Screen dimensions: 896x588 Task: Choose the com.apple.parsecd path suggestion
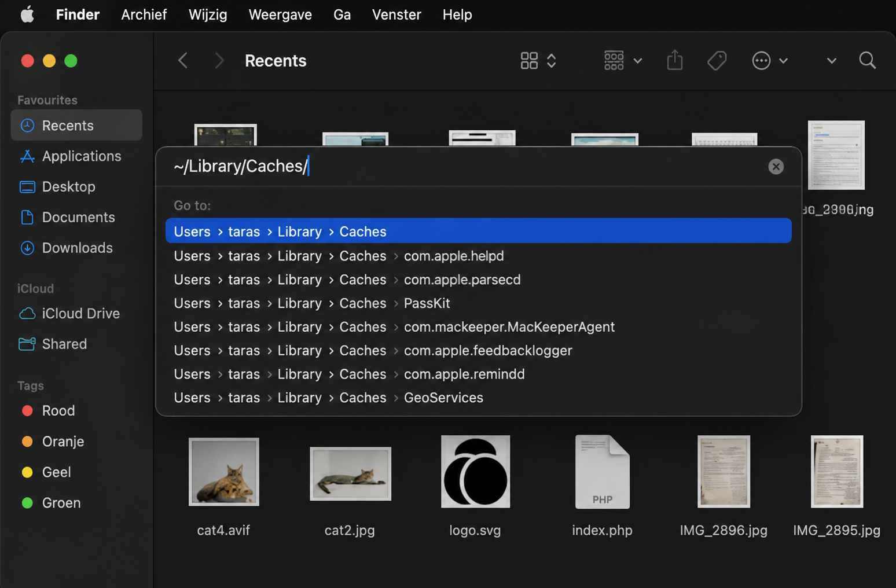tap(478, 279)
